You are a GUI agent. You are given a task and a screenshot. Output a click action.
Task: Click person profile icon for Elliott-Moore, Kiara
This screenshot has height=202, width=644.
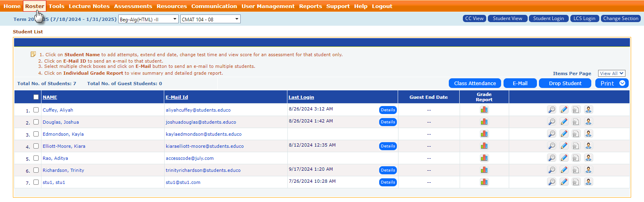(588, 146)
